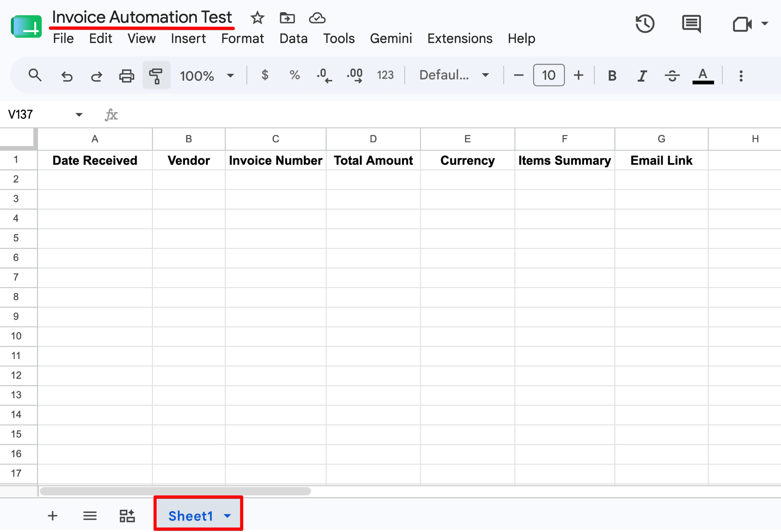Add a new sheet with plus
Viewport: 781px width, 532px height.
pos(53,516)
